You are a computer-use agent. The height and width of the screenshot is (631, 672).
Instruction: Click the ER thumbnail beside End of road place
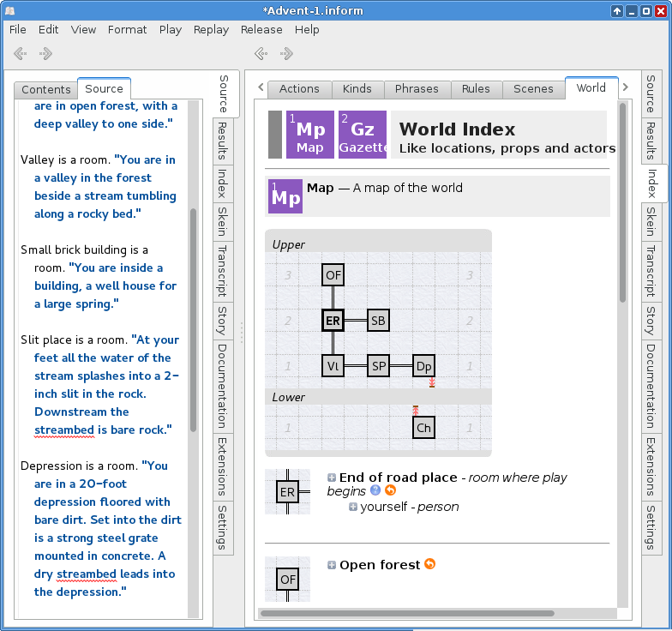288,492
